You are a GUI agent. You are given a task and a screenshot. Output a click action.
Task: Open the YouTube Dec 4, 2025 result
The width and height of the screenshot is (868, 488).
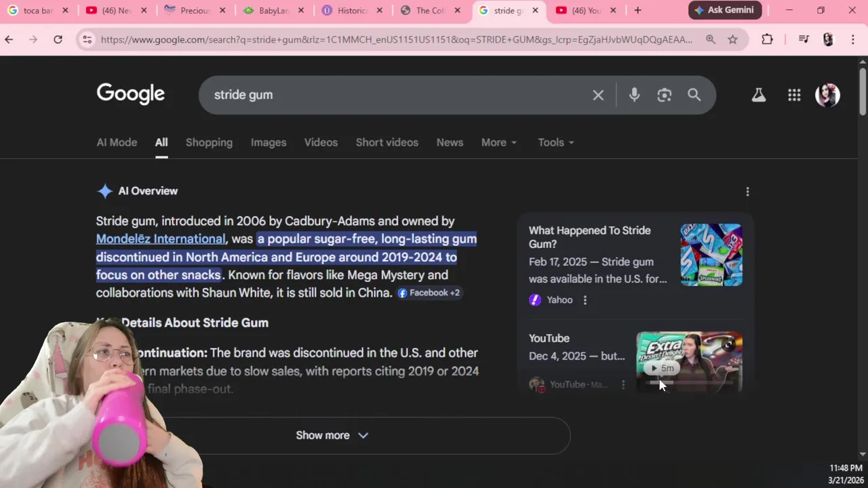click(x=577, y=347)
